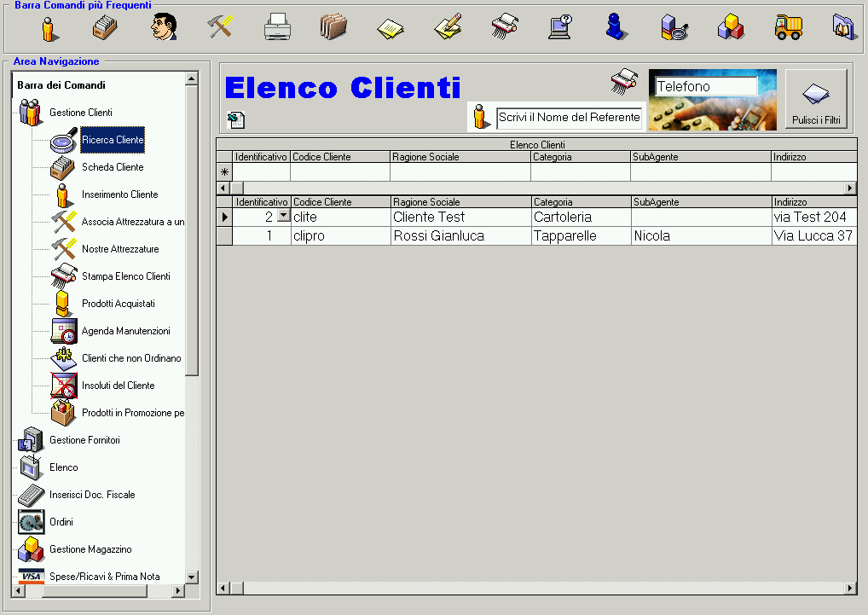Screen dimensions: 868x615
Task: Click the printer icon in top toolbar
Action: click(277, 26)
